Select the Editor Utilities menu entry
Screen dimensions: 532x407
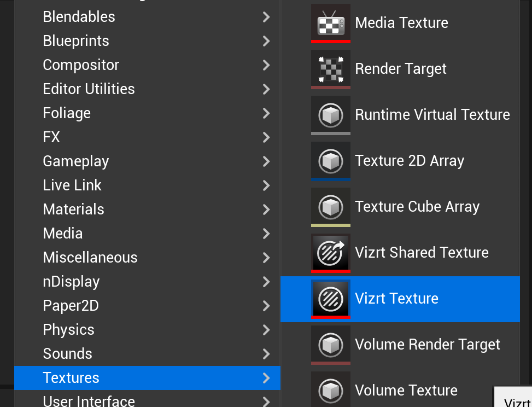pyautogui.click(x=89, y=89)
